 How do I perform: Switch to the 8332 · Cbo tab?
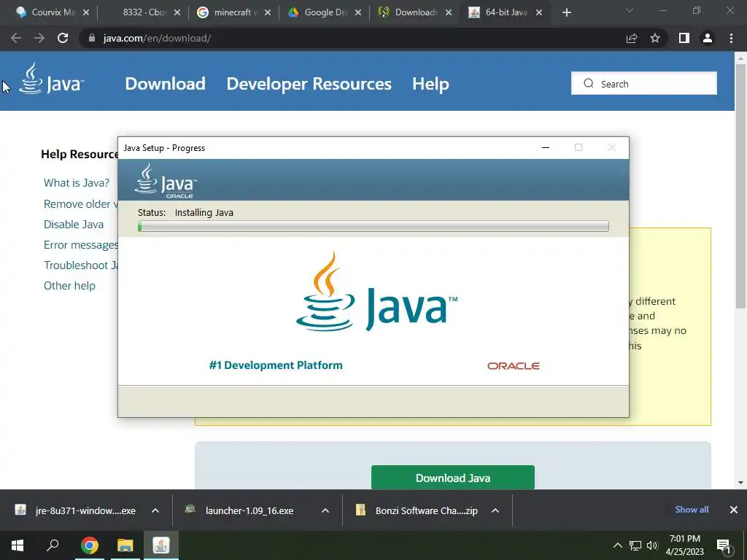coord(144,12)
